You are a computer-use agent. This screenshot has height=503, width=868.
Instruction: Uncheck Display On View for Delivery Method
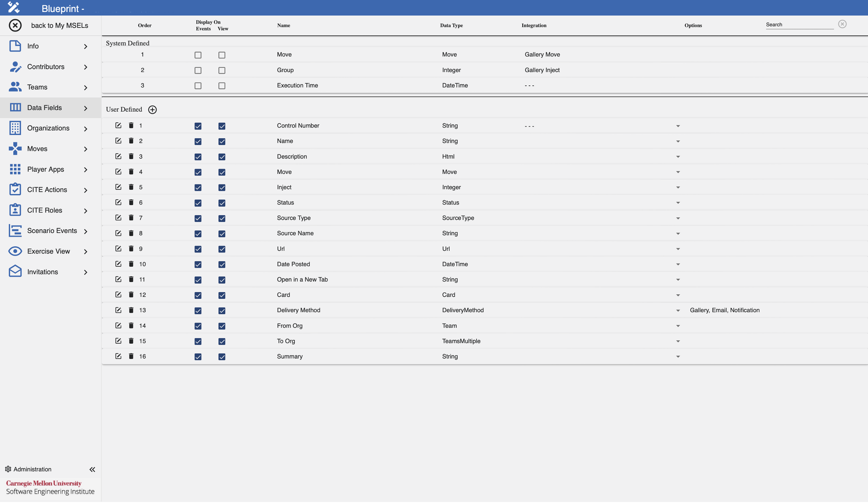tap(221, 311)
